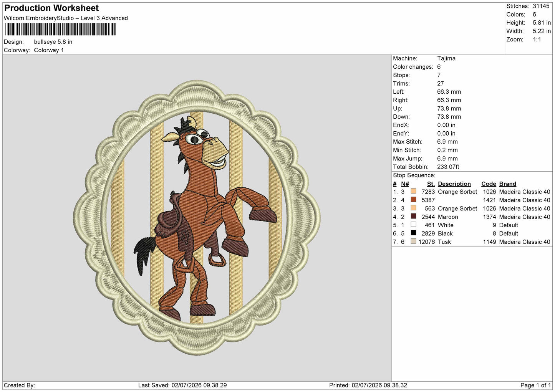Click the Maroon description in stop 4
Image resolution: width=555 pixels, height=392 pixels.
tap(448, 217)
